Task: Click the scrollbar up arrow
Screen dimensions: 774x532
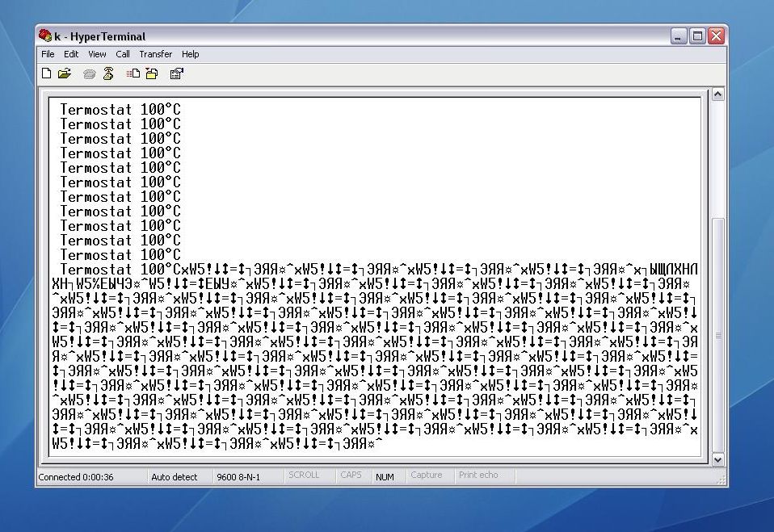Action: coord(717,94)
